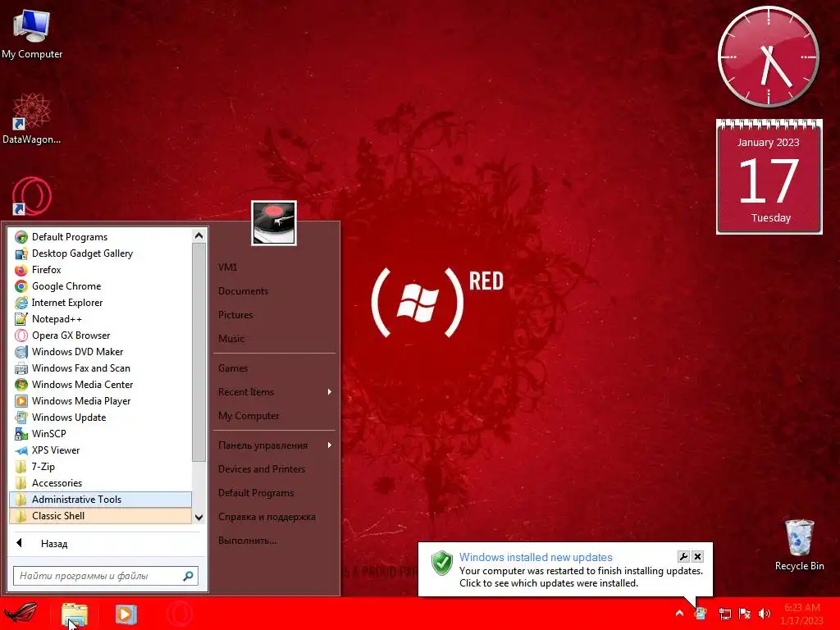Click the search magnifier icon
Image resolution: width=840 pixels, height=630 pixels.
click(x=188, y=576)
